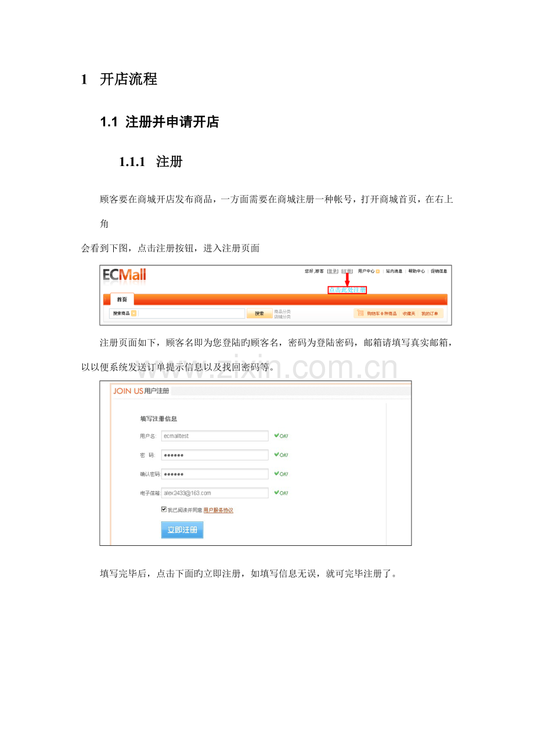Click the 用户名 input field

coord(215,436)
